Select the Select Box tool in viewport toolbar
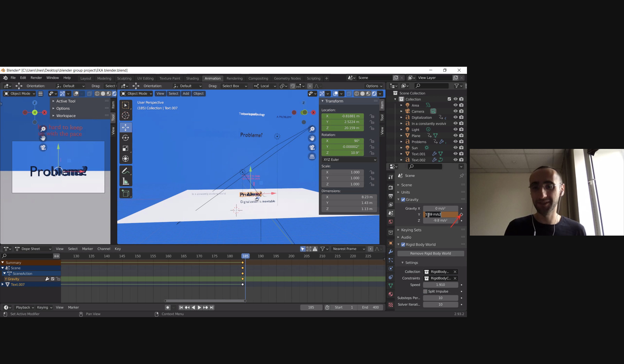The width and height of the screenshot is (624, 364). click(x=126, y=105)
